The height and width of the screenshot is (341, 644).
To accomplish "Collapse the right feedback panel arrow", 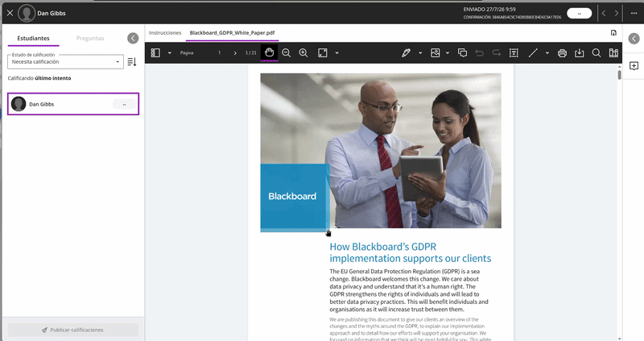I will [x=634, y=38].
